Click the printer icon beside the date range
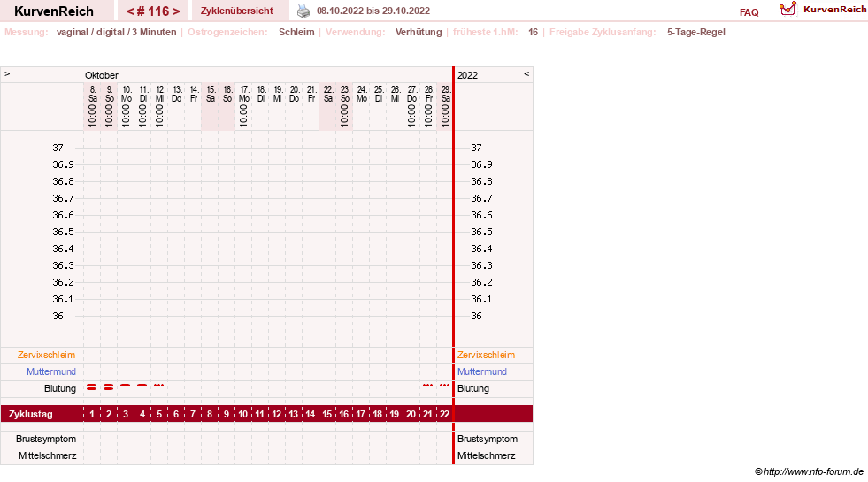This screenshot has height=482, width=868. pos(303,11)
